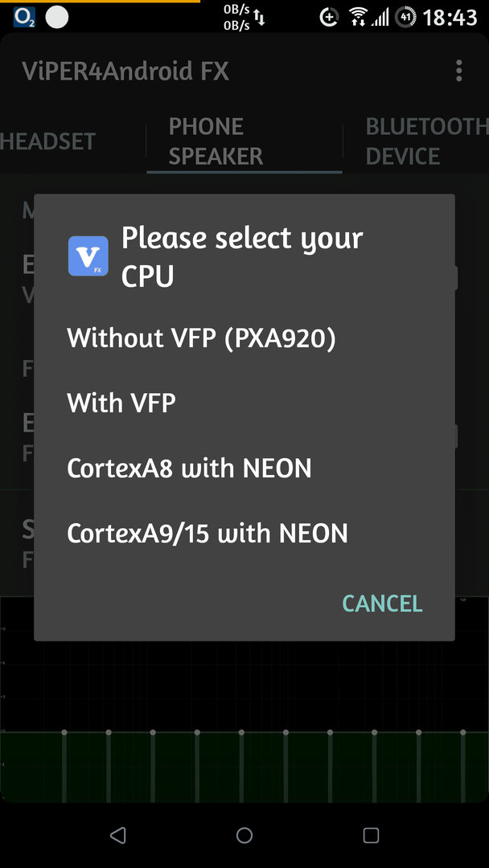The height and width of the screenshot is (868, 489).
Task: Tap the Android back navigation button
Action: tap(117, 835)
